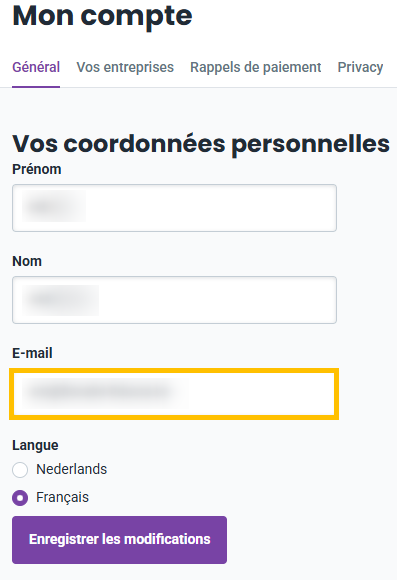Click the Prénom field label
The height and width of the screenshot is (580, 397).
pos(37,169)
